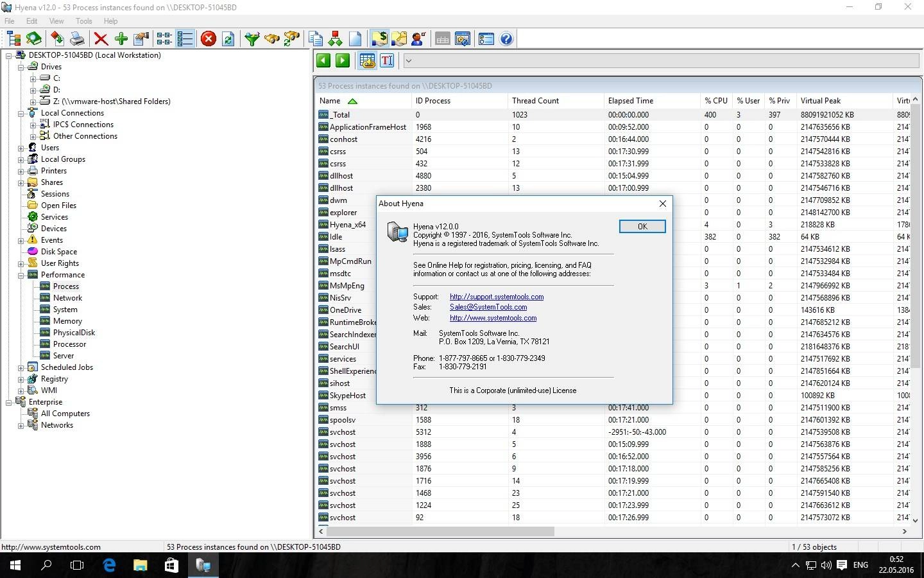Click binoculars with refresh arrows icon
The width and height of the screenshot is (924, 578).
pyautogui.click(x=292, y=39)
